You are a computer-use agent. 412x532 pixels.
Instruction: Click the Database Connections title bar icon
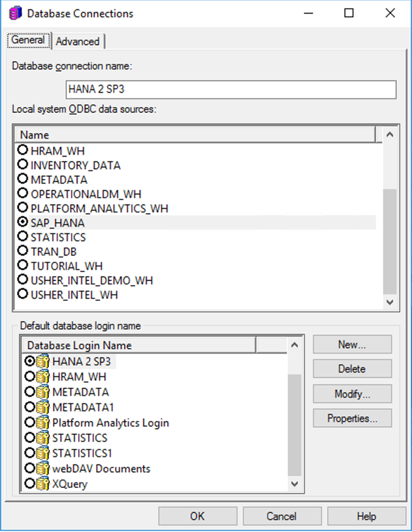[x=15, y=14]
